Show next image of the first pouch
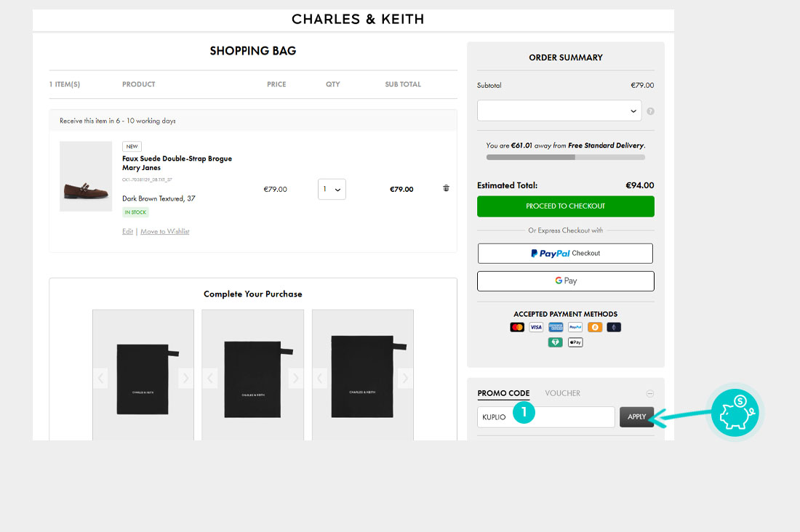 (x=185, y=378)
